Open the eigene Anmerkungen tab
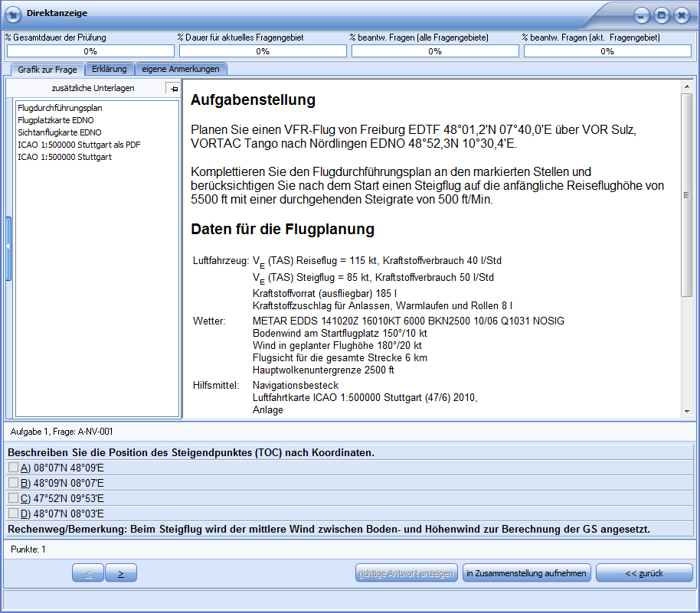Viewport: 700px width, 613px height. (181, 69)
